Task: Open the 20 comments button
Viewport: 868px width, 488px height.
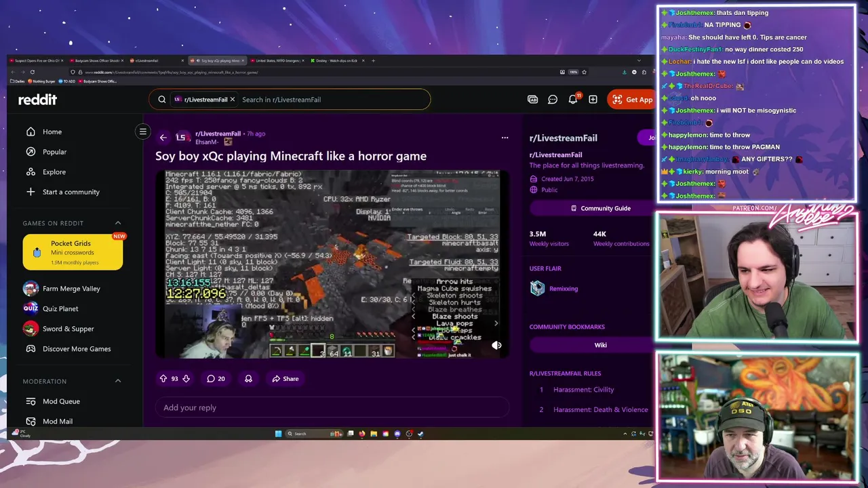Action: pos(216,379)
